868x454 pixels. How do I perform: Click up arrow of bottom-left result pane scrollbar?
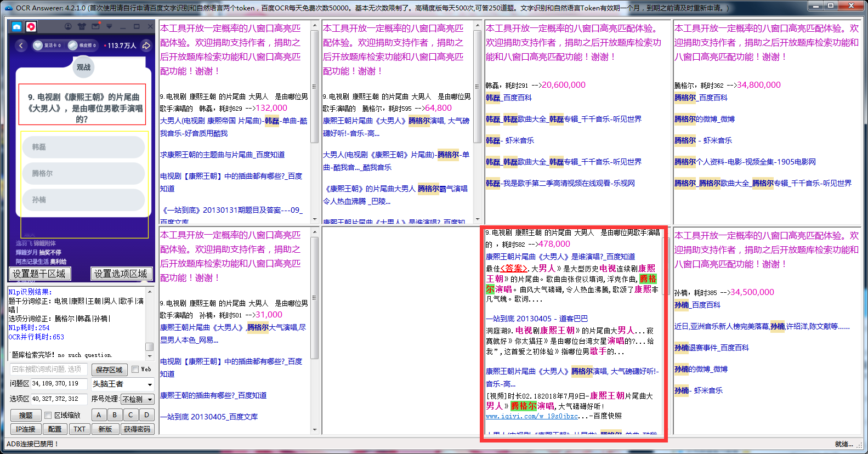point(315,232)
